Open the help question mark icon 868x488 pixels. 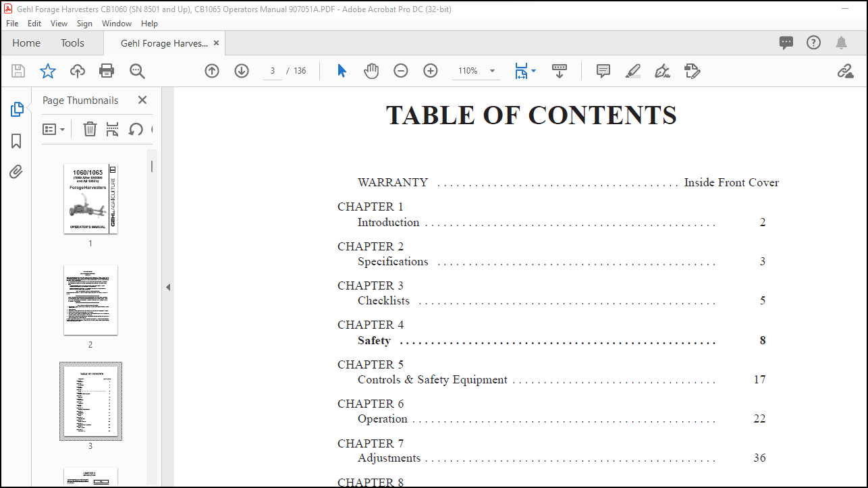tap(814, 43)
